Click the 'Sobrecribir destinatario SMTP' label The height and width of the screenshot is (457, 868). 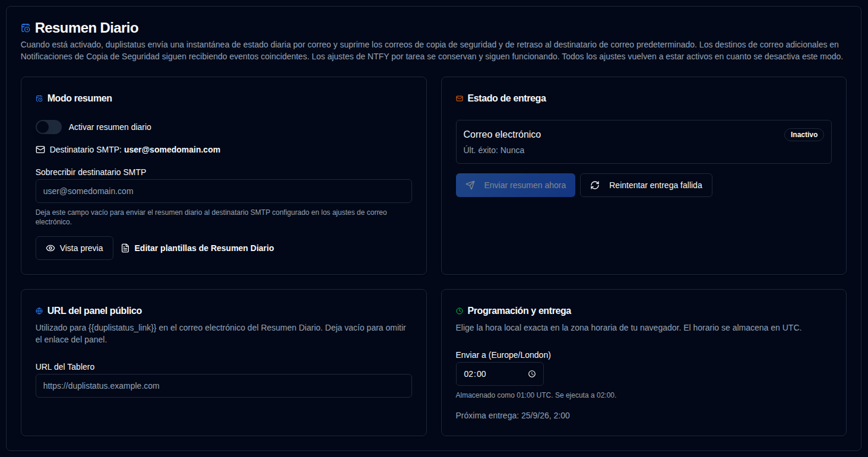(91, 172)
